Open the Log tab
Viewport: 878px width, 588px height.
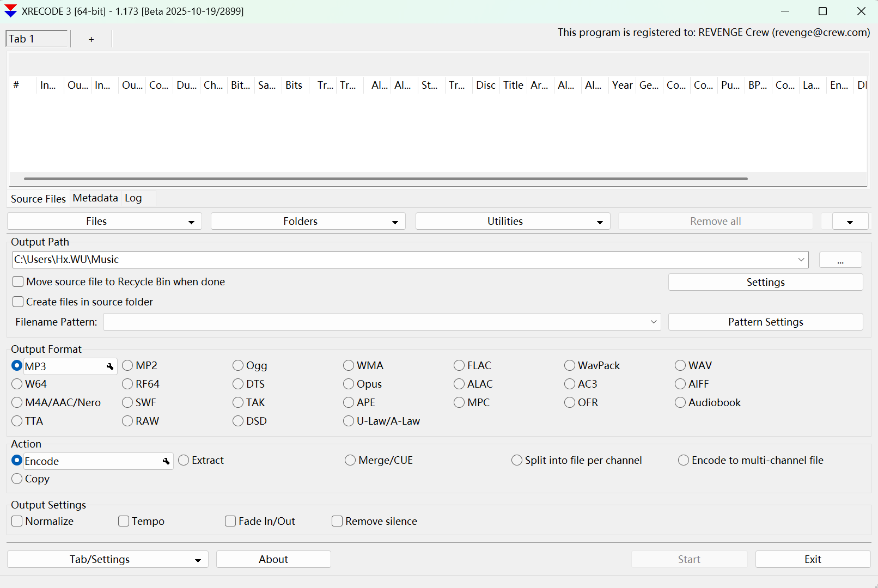[133, 198]
